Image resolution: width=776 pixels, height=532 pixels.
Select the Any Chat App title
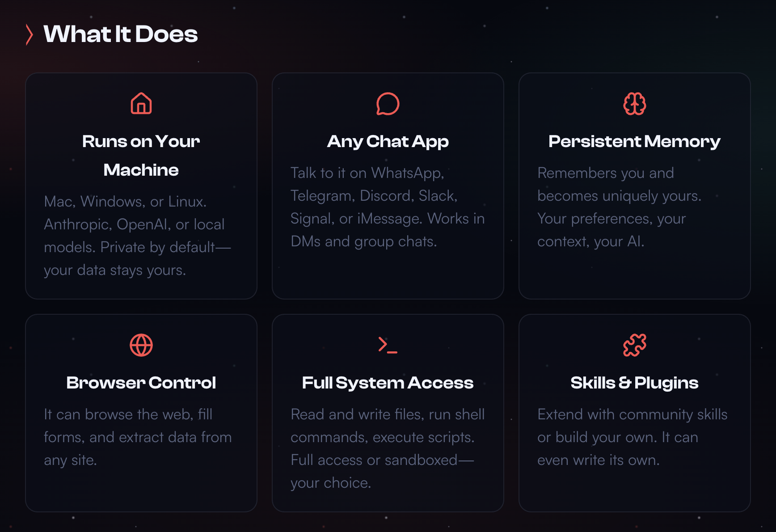point(388,141)
